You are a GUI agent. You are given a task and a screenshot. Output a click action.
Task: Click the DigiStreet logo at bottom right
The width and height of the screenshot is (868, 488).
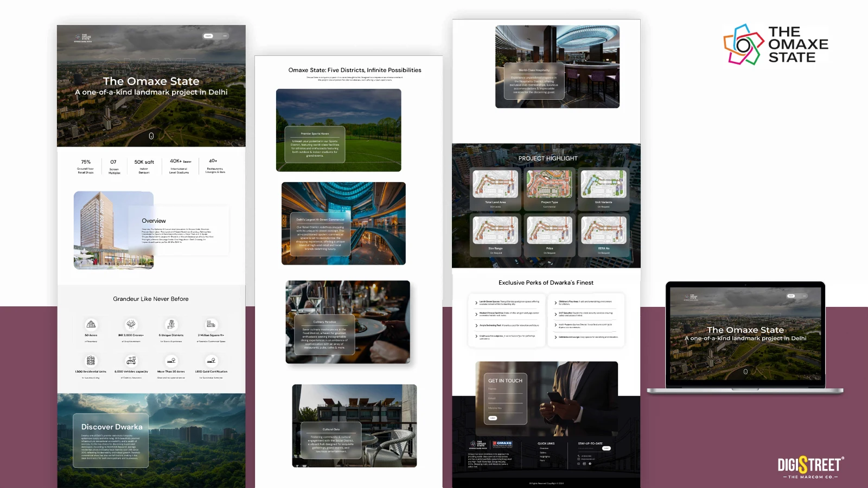[x=810, y=467]
